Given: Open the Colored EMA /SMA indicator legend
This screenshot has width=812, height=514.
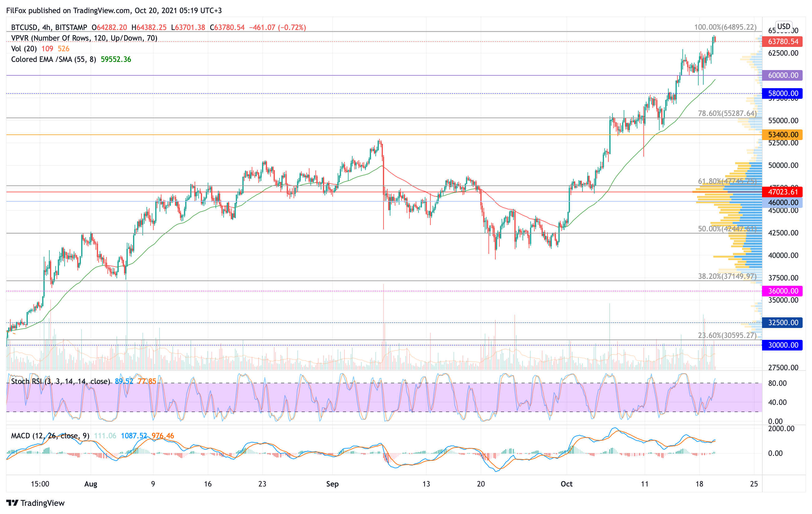Looking at the screenshot, I should (53, 59).
